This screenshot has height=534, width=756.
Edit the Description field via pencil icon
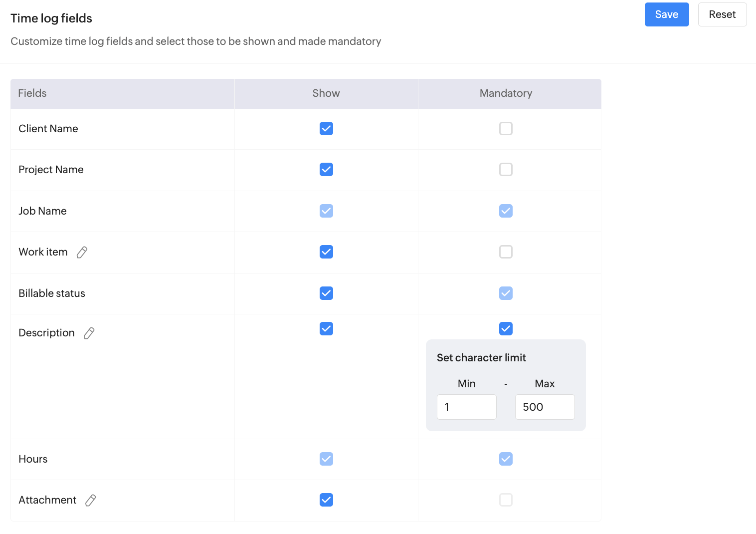point(89,333)
